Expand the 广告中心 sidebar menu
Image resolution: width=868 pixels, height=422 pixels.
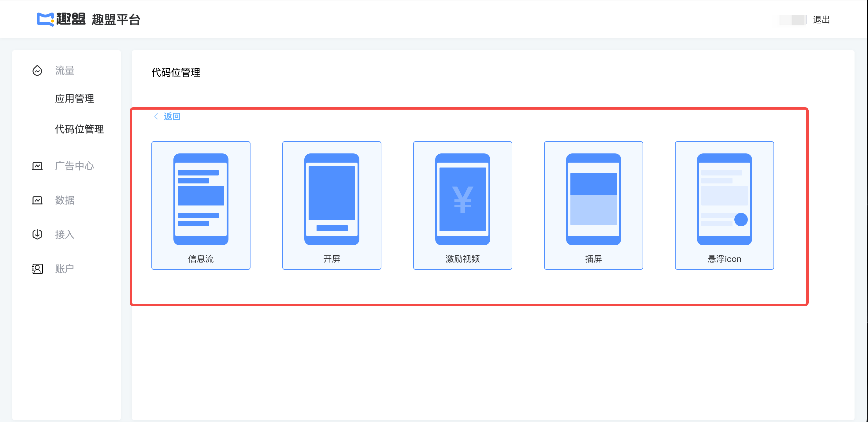74,166
